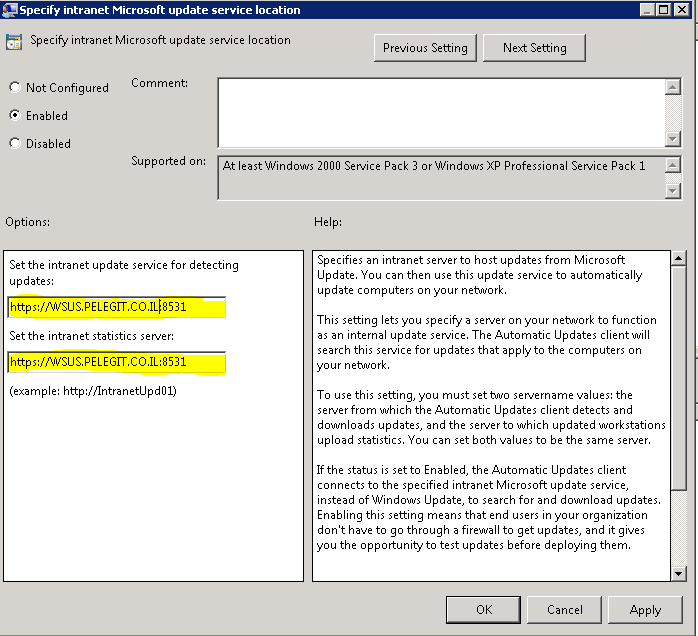Edit the intranet statistics server URL field
698x636 pixels.
point(117,362)
